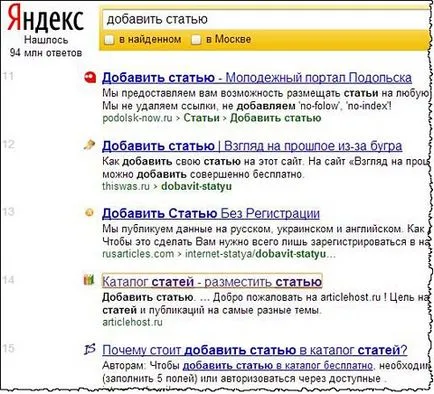Image resolution: width=434 pixels, height=394 pixels.
Task: Click the inline link 'добавить статью в каталог бесплатно'
Action: pos(278,366)
